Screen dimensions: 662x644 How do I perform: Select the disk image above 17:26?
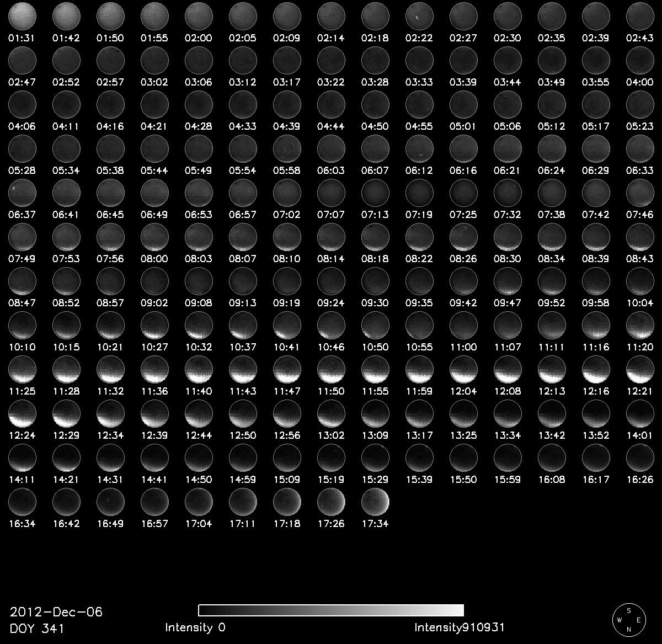(x=331, y=501)
